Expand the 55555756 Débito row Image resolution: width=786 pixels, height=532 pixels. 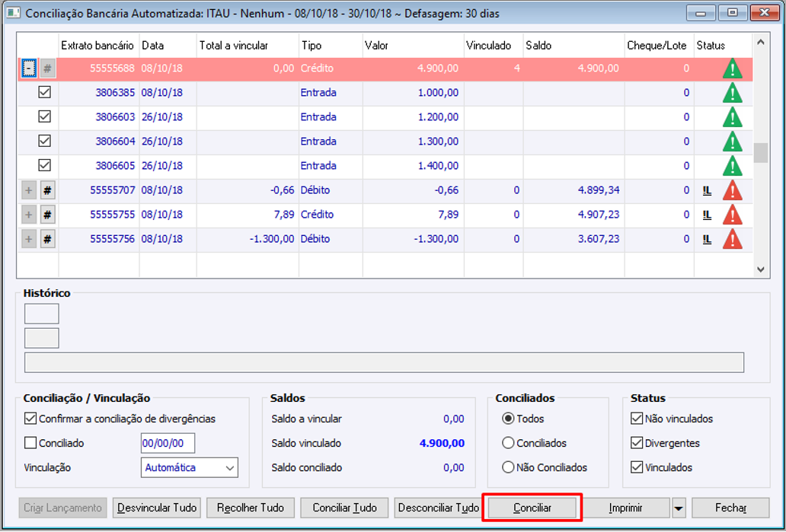29,239
